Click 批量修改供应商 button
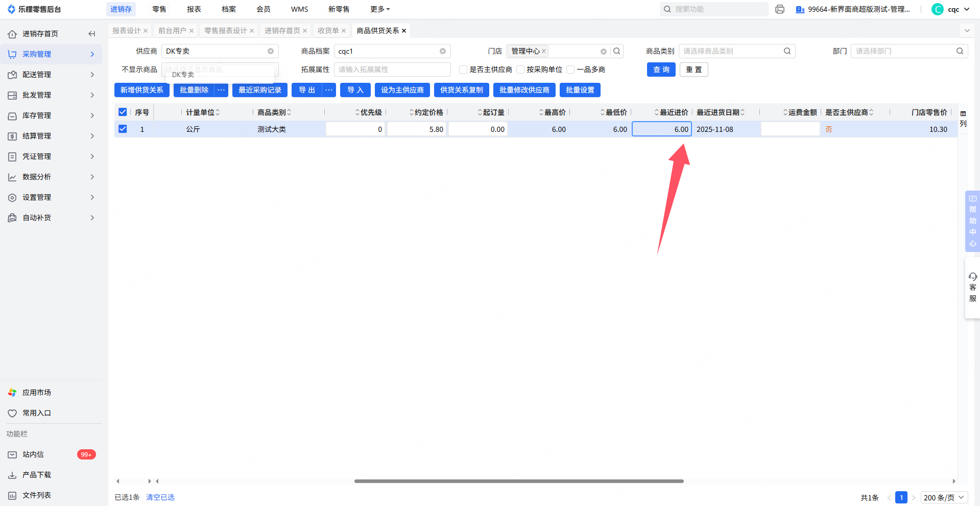Viewport: 980px width, 506px height. pos(524,90)
